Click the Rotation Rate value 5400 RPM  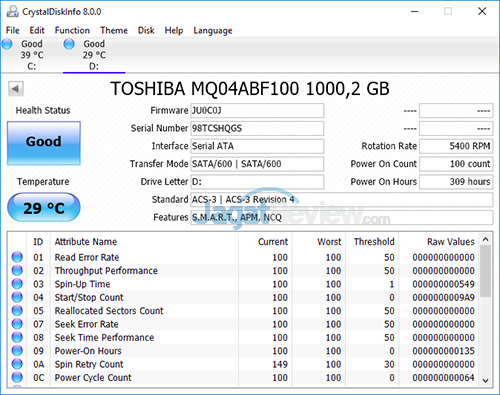point(456,146)
